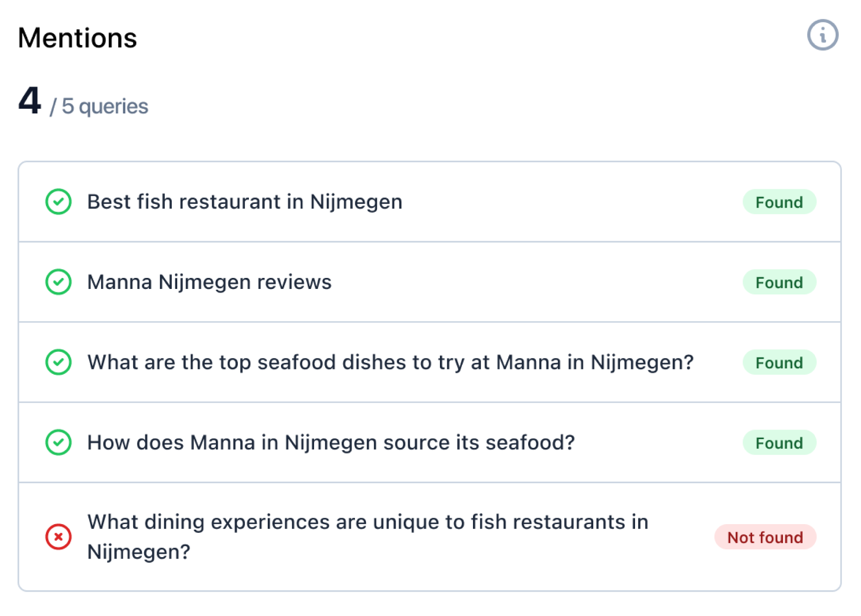Open the Best fish restaurant in Nijmegen query
This screenshot has width=861, height=616.
(x=245, y=202)
